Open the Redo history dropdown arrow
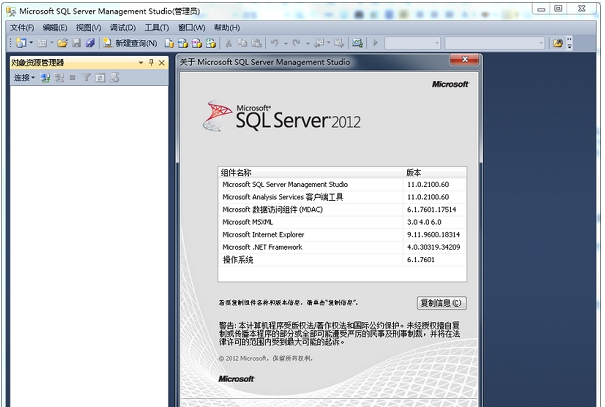 click(308, 43)
